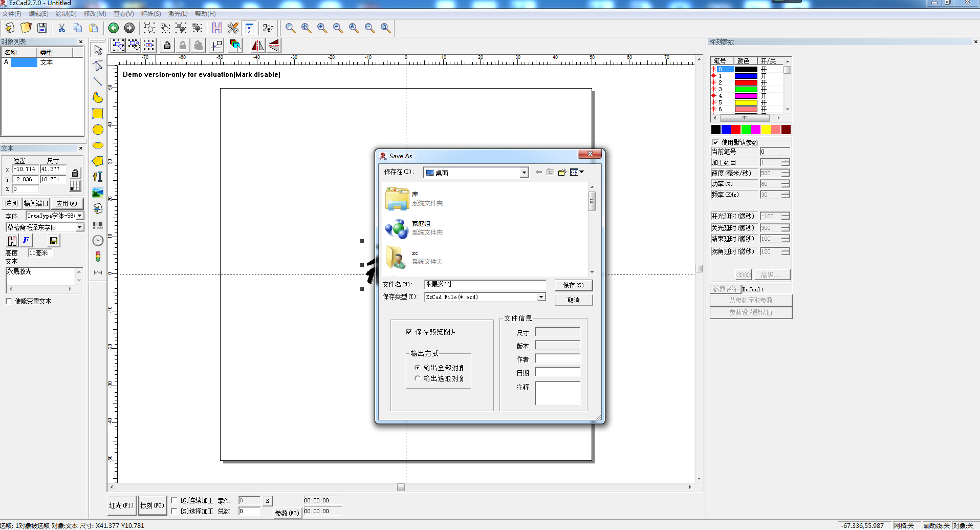This screenshot has height=530, width=980.
Task: Expand the 保存在 location dropdown
Action: point(524,173)
